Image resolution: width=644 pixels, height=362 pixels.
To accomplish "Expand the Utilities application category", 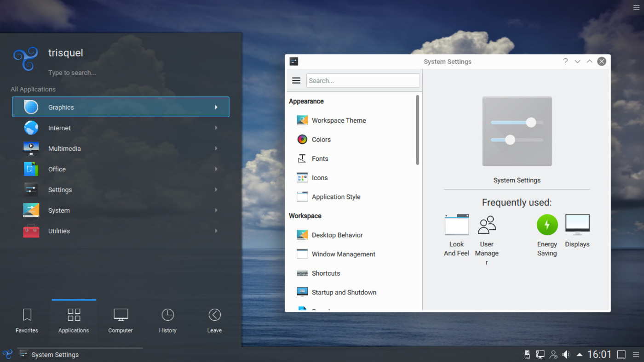I will click(x=121, y=231).
